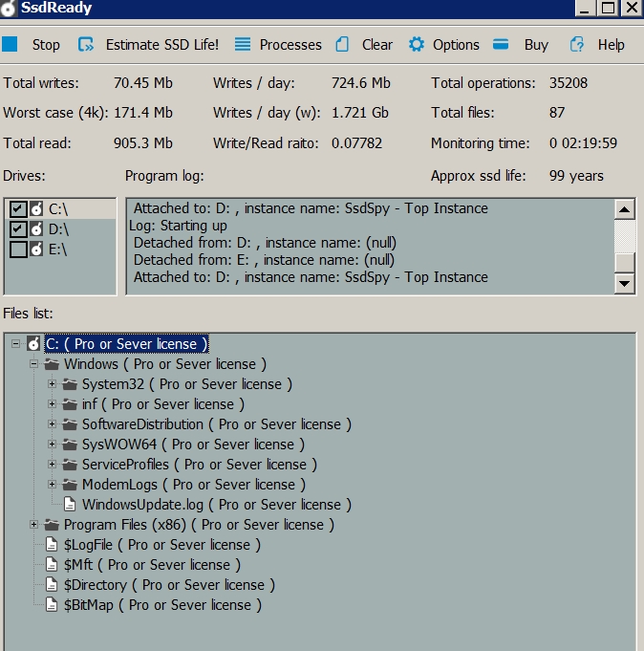This screenshot has height=651, width=644.
Task: Click Clear toolbar label
Action: point(376,44)
